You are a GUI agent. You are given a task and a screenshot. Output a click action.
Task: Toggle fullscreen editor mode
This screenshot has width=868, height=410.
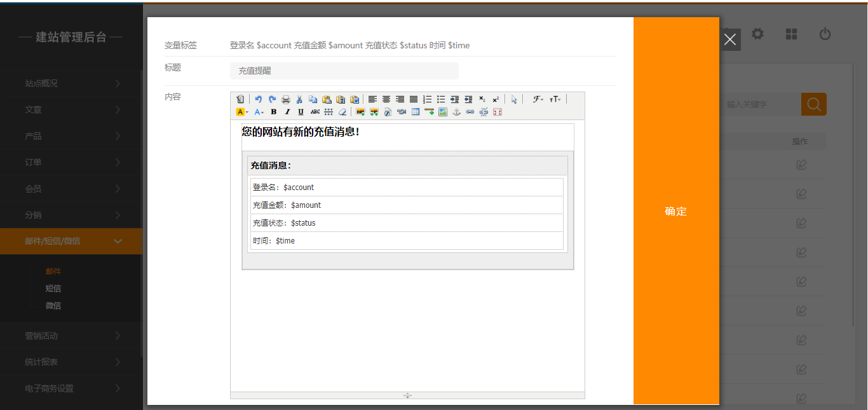tap(498, 112)
